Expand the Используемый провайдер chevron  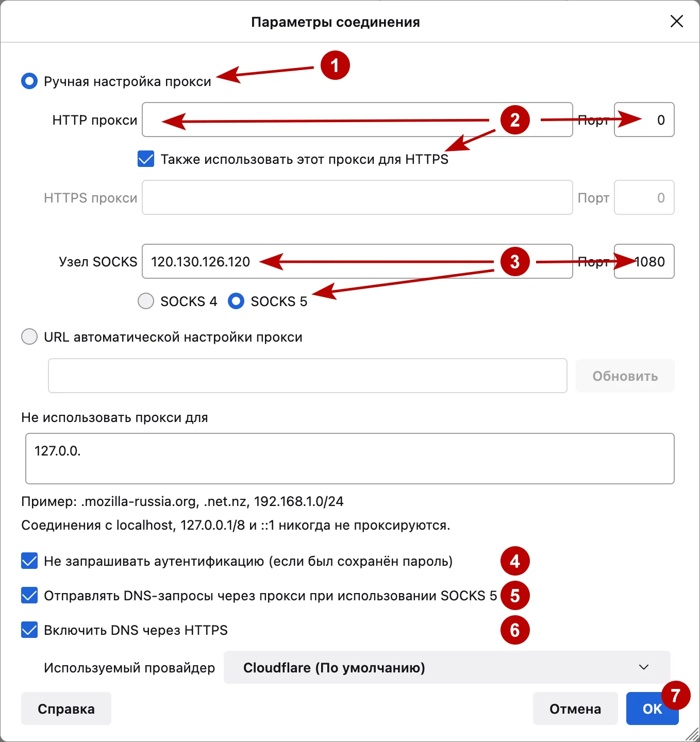[x=642, y=667]
